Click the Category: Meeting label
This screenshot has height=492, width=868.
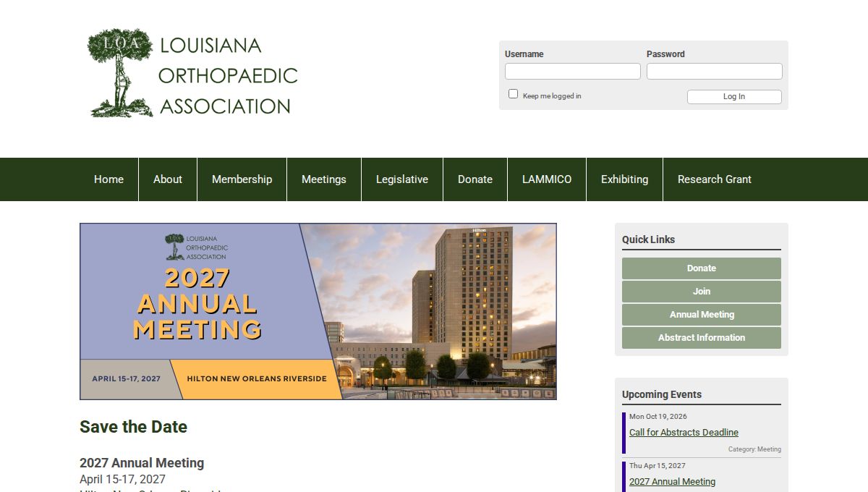pos(754,449)
